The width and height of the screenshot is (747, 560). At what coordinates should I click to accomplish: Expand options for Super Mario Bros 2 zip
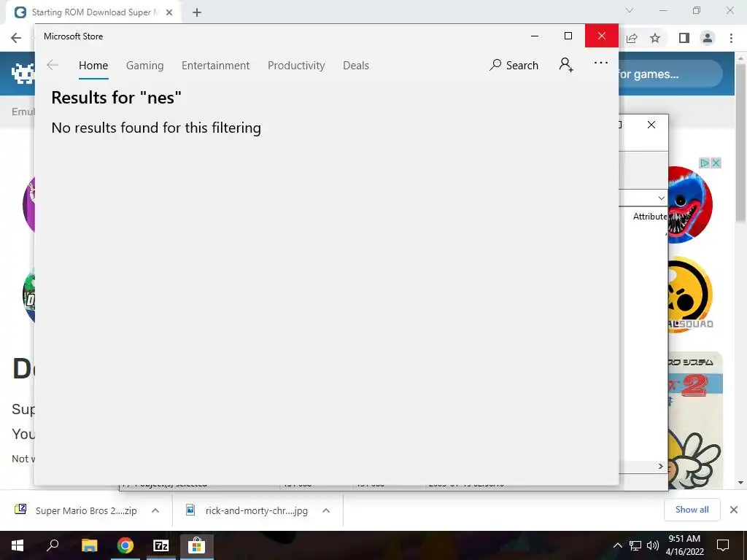point(155,510)
